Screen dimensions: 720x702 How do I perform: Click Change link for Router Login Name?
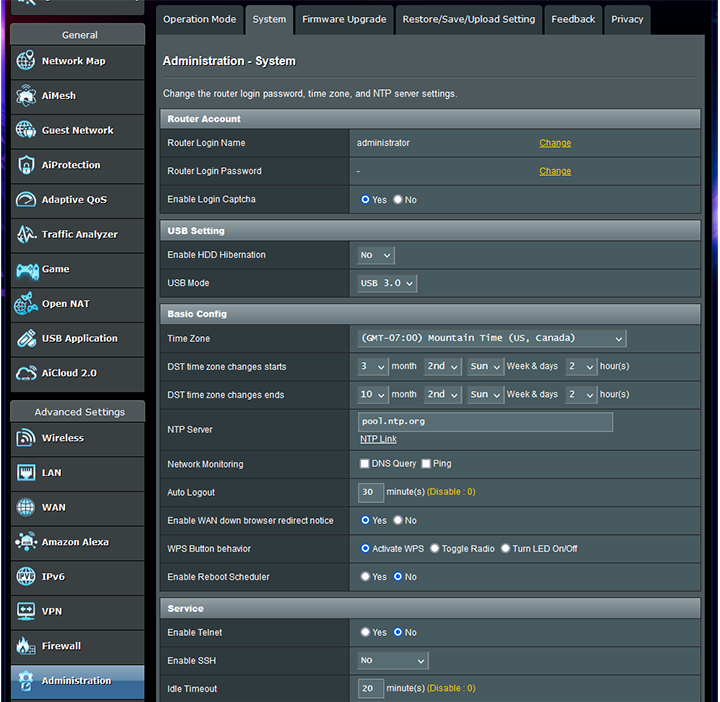(x=555, y=143)
